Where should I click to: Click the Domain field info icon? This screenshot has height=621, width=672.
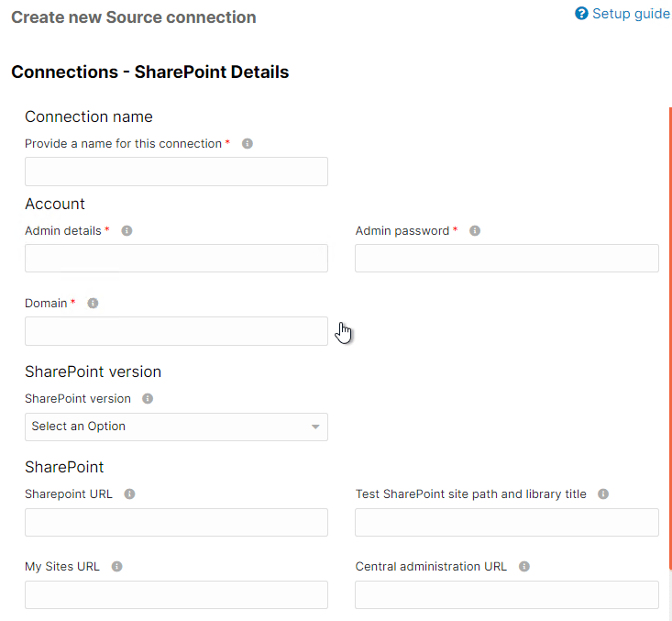[x=93, y=304]
